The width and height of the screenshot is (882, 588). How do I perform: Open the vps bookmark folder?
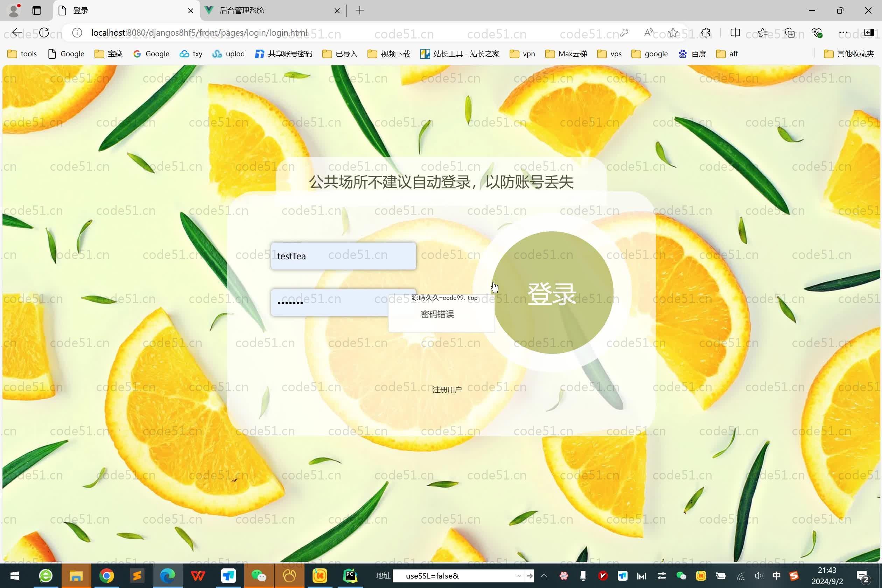click(610, 54)
